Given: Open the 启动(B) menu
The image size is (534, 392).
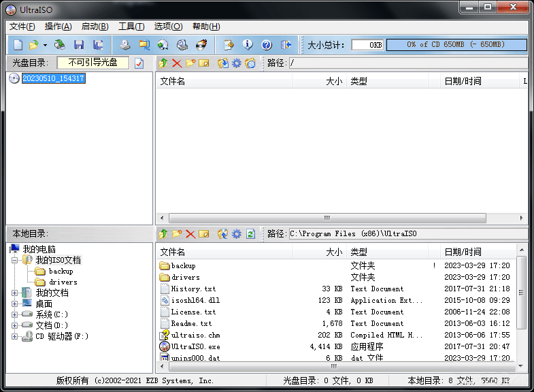Looking at the screenshot, I should [95, 27].
